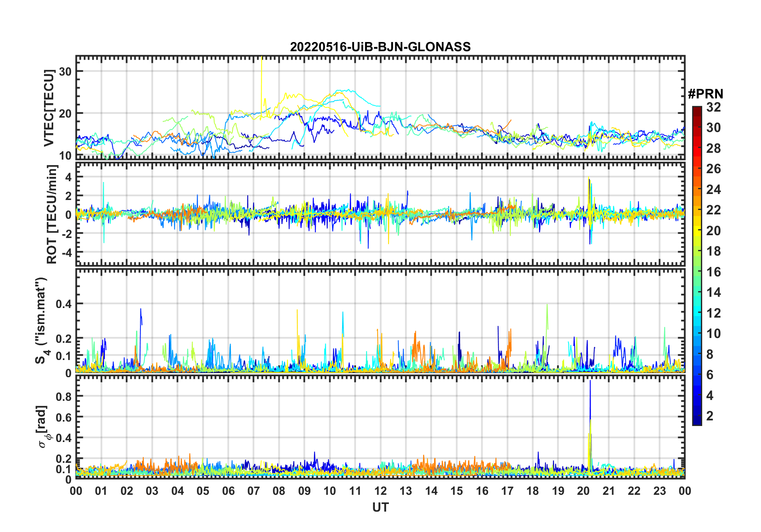The width and height of the screenshot is (761, 532).
Task: Click the "23" UT hour tick label
Action: (659, 491)
